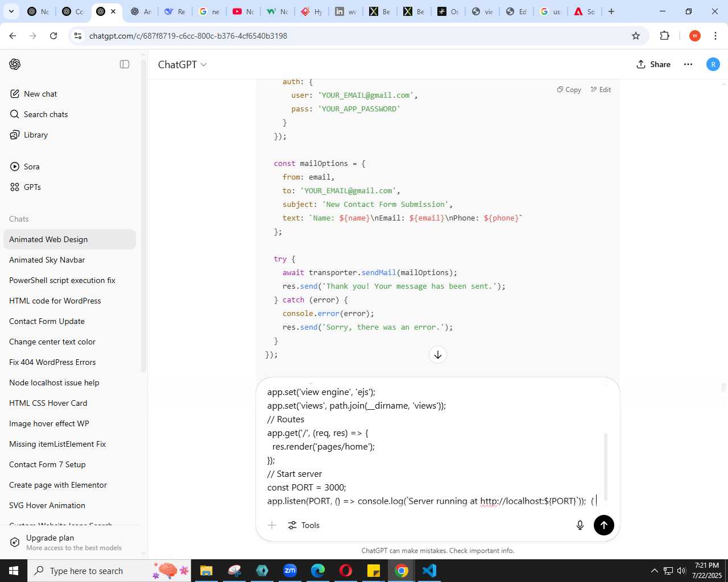Click the scroll-to-bottom arrow button
This screenshot has height=582, width=728.
point(438,355)
